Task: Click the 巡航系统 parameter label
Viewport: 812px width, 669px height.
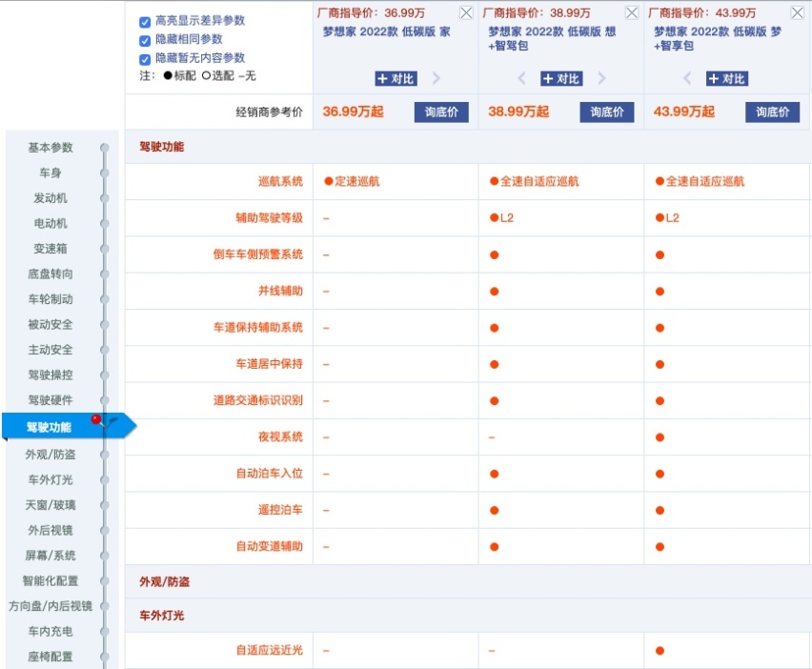Action: click(x=280, y=182)
